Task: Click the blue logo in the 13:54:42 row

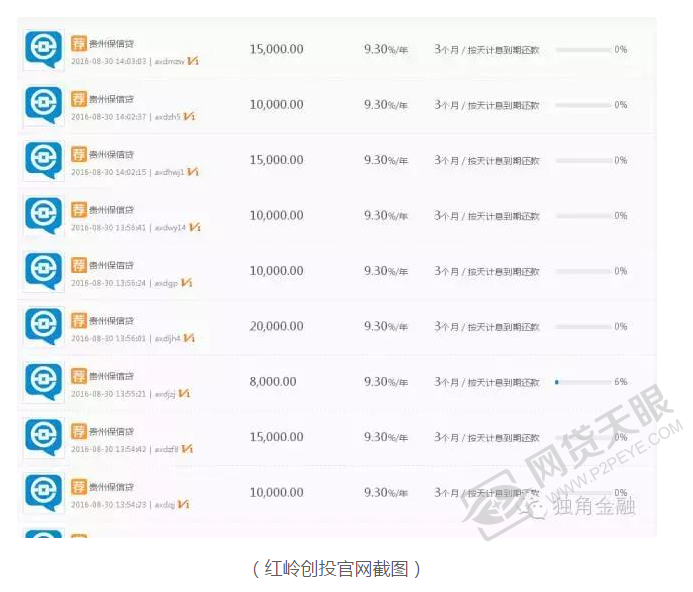Action: tap(43, 437)
